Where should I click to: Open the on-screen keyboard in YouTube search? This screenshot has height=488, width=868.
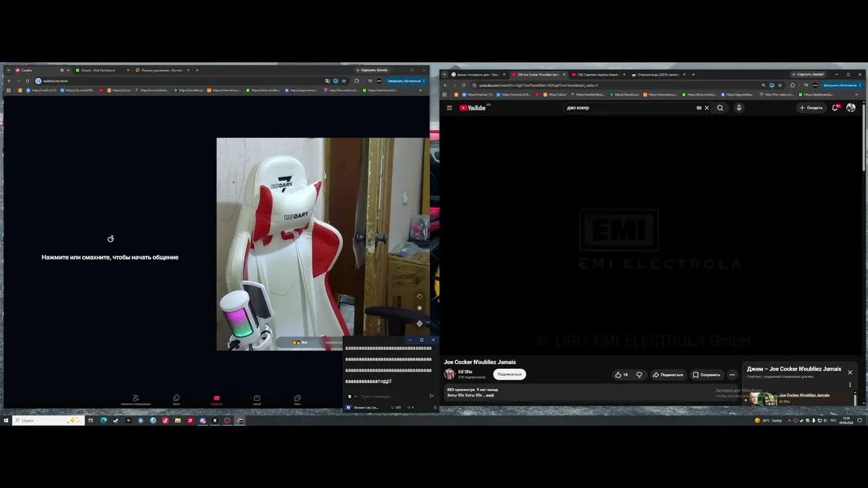[699, 108]
